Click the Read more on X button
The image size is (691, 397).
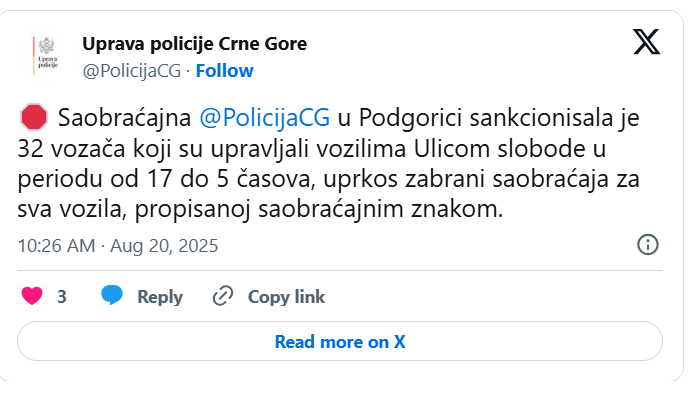[340, 341]
